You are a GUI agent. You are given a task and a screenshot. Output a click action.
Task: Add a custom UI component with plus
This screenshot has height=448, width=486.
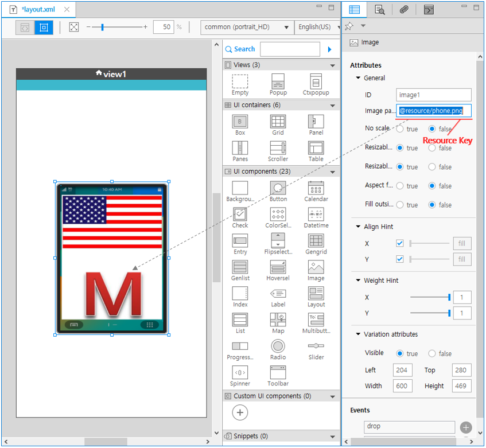(240, 412)
